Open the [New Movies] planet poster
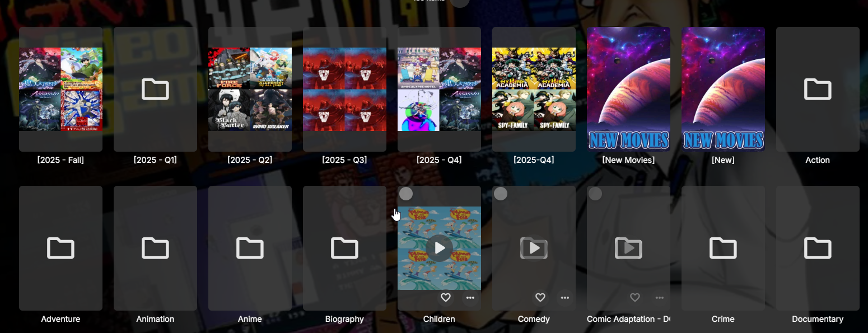The width and height of the screenshot is (868, 333). pyautogui.click(x=628, y=89)
